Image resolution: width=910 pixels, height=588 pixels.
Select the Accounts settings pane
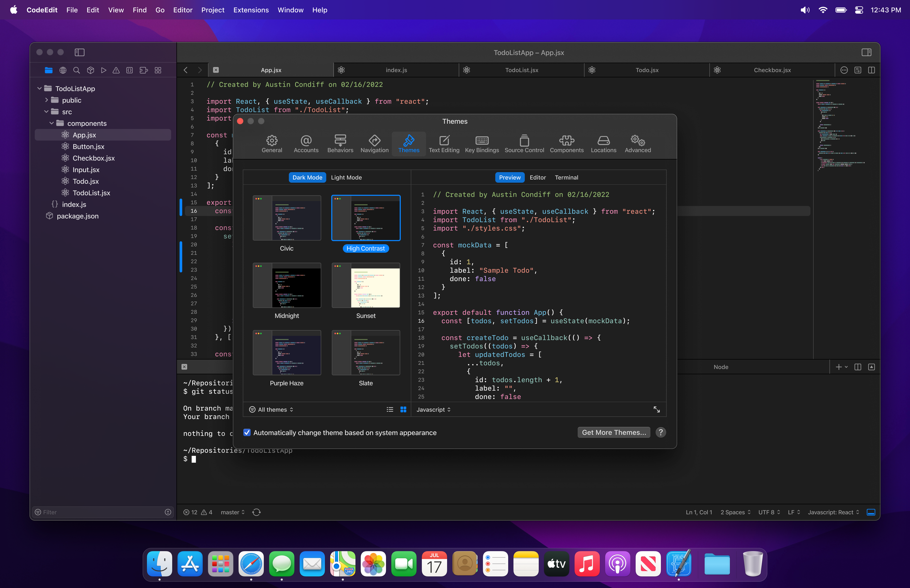tap(306, 143)
